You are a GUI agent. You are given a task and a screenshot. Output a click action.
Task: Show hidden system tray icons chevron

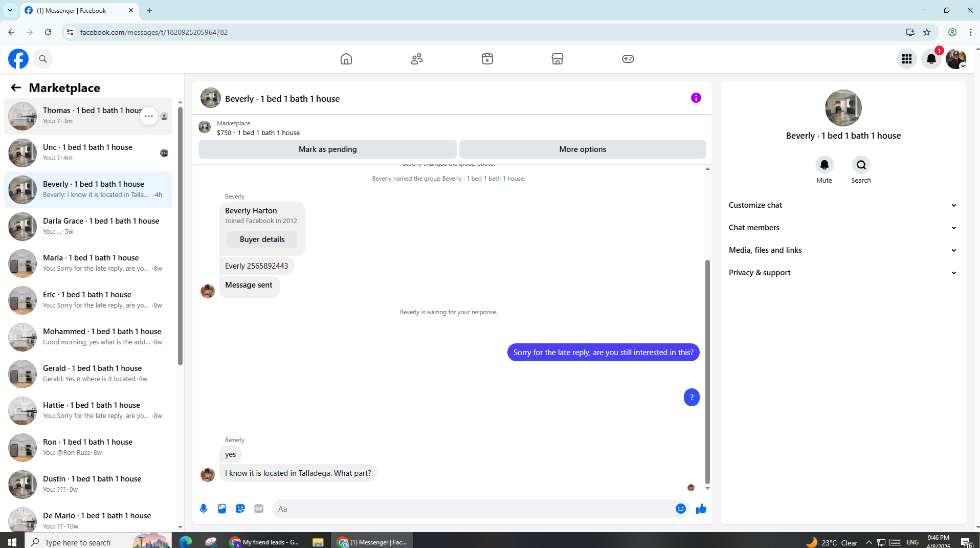(868, 542)
